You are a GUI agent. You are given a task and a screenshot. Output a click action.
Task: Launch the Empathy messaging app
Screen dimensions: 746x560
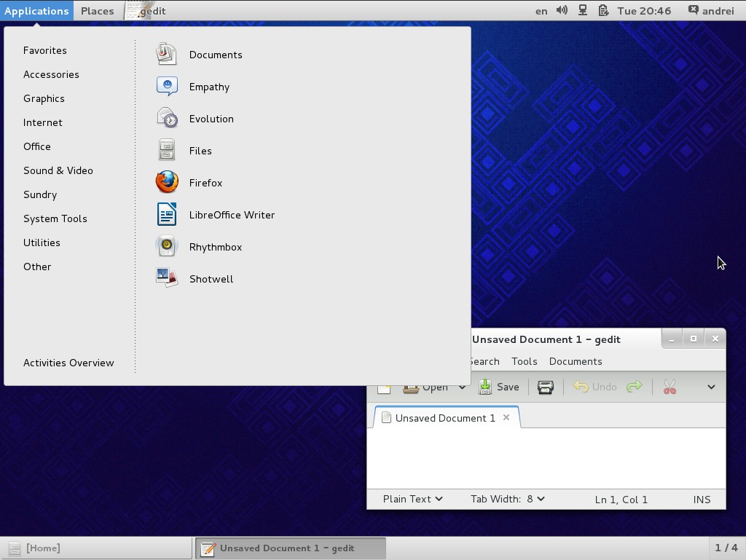pyautogui.click(x=208, y=86)
